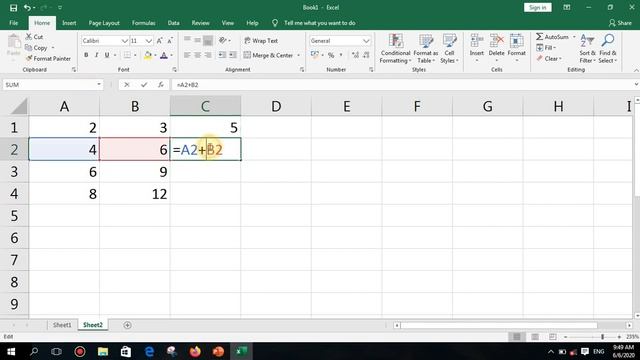Switch to the Page Layout tab
Image resolution: width=640 pixels, height=360 pixels.
[x=104, y=23]
